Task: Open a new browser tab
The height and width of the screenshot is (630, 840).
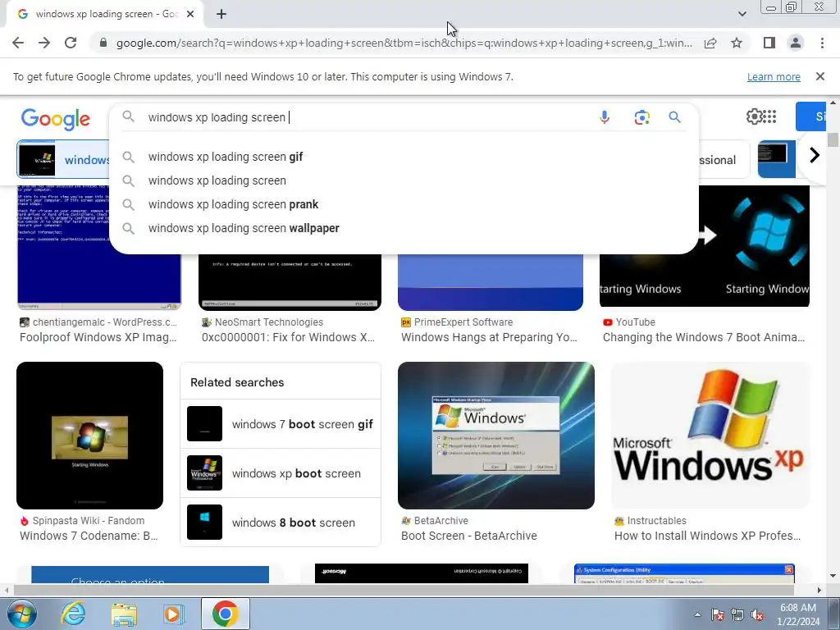Action: click(221, 15)
